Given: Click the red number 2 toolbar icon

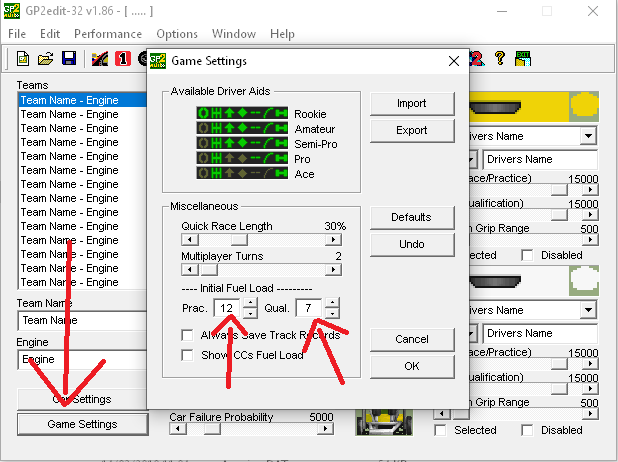Looking at the screenshot, I should [477, 59].
